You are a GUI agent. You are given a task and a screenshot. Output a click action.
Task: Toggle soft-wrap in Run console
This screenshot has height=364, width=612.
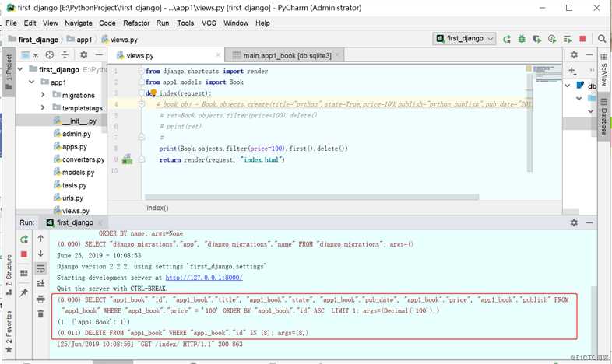(40, 268)
